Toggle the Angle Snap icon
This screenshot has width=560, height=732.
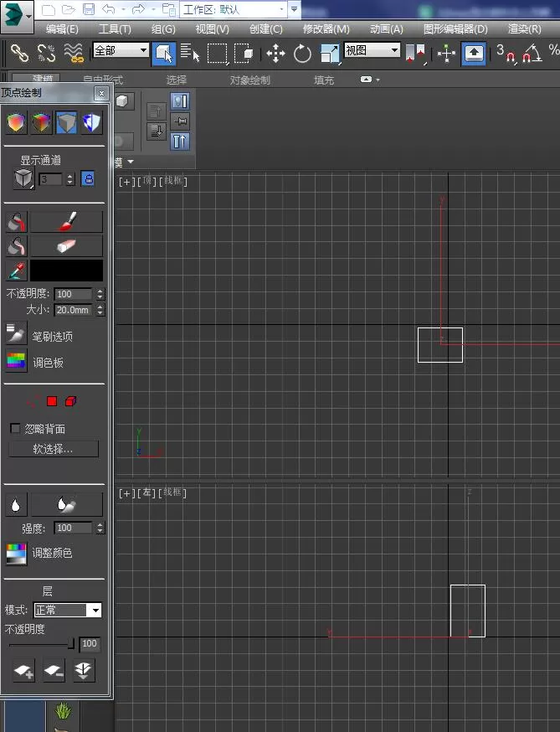(532, 54)
